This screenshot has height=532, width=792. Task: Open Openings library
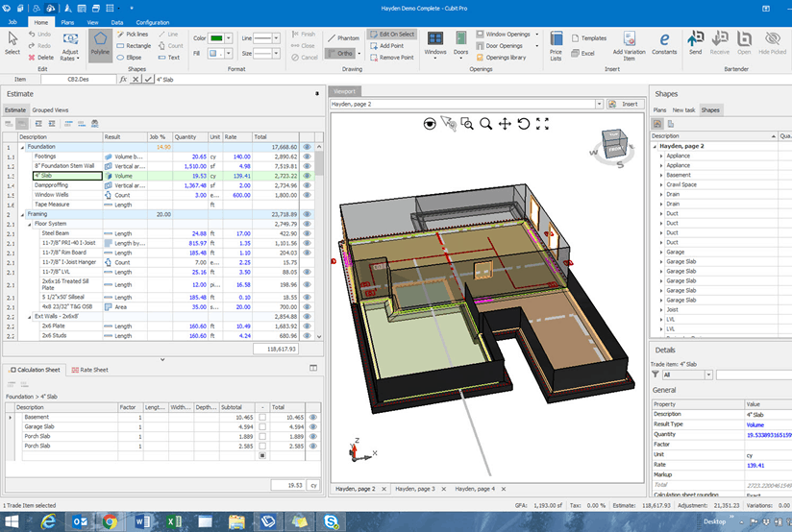(501, 58)
